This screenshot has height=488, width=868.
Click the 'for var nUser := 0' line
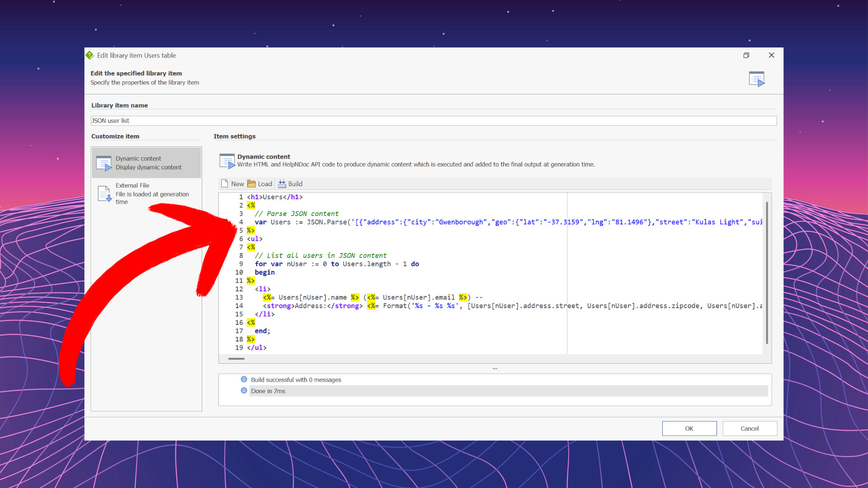(x=337, y=264)
